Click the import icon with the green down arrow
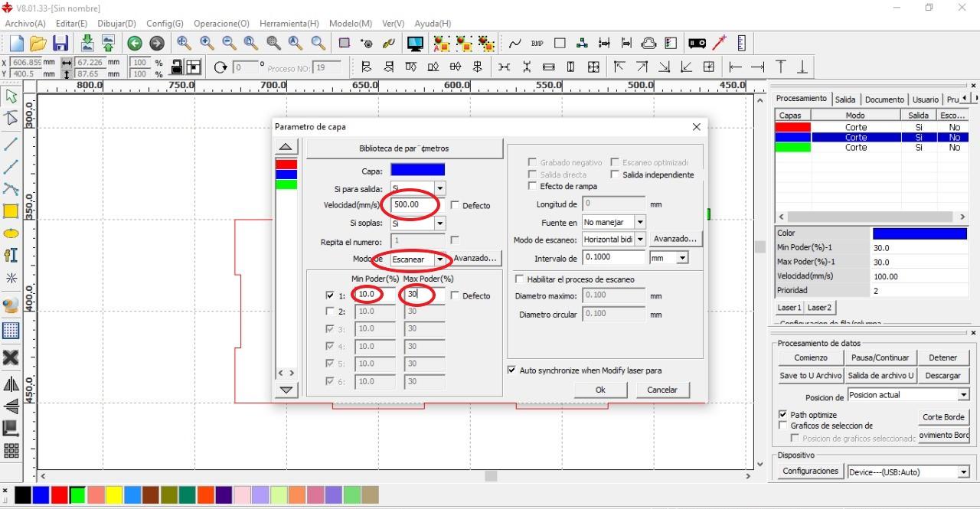980x509 pixels. 87,43
